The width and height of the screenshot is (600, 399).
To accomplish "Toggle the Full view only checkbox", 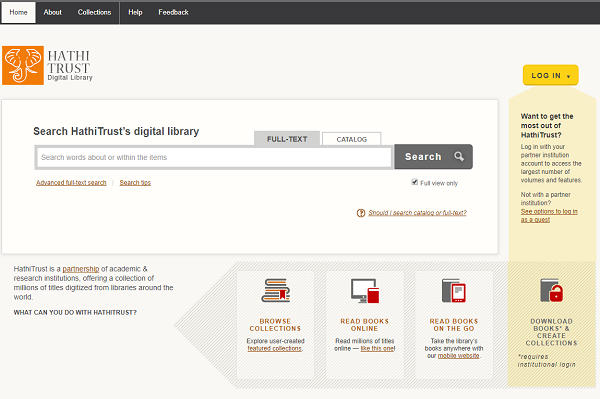I will [x=414, y=182].
